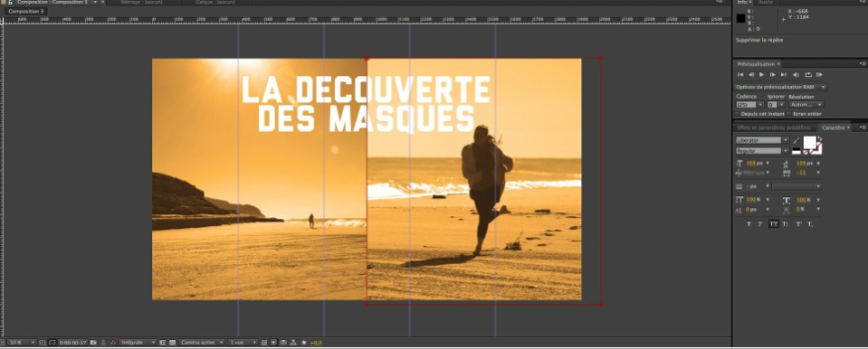The image size is (868, 349).
Task: Play the preview in Prévisualisation panel
Action: point(762,75)
